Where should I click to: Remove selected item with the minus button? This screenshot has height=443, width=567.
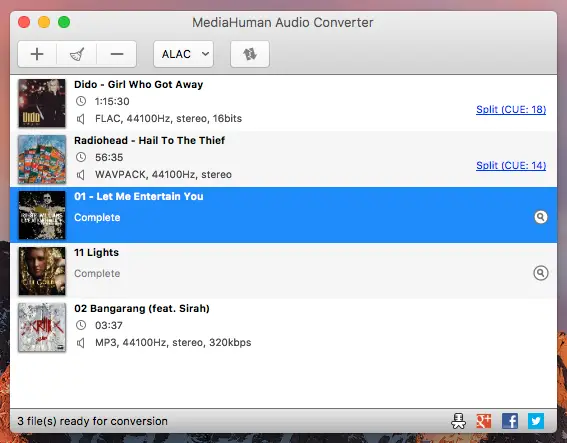(117, 54)
